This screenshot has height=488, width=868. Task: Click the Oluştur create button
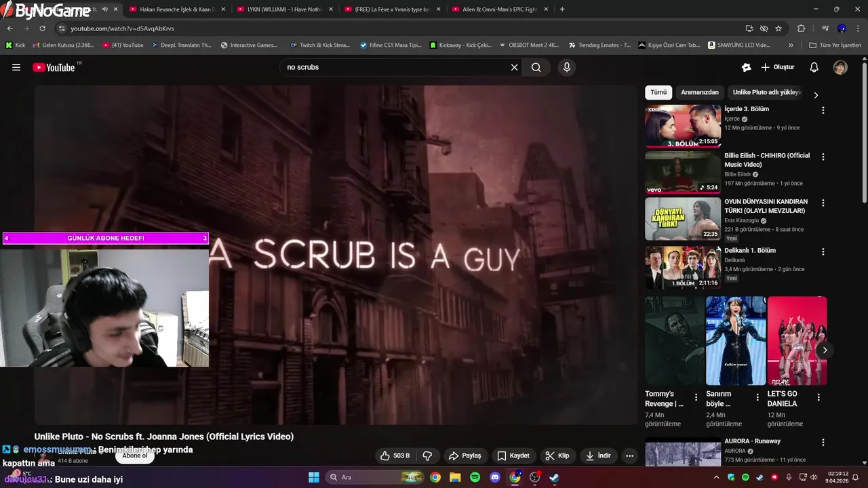777,67
